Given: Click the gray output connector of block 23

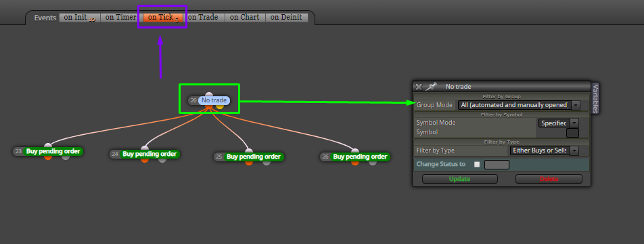Looking at the screenshot, I should 66,157.
